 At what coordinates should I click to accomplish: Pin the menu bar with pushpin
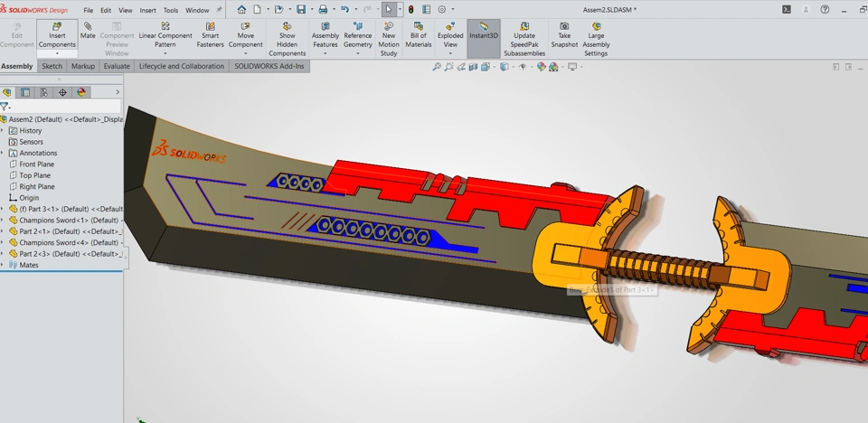[219, 9]
